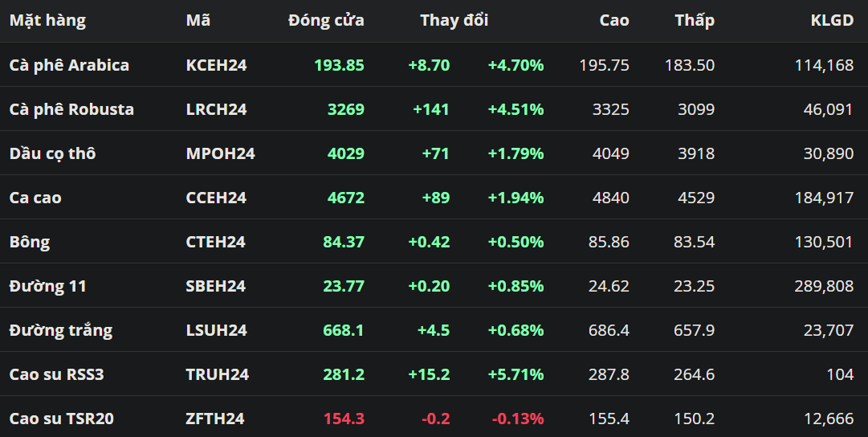Open Đường trắng commodity details

pyautogui.click(x=60, y=330)
